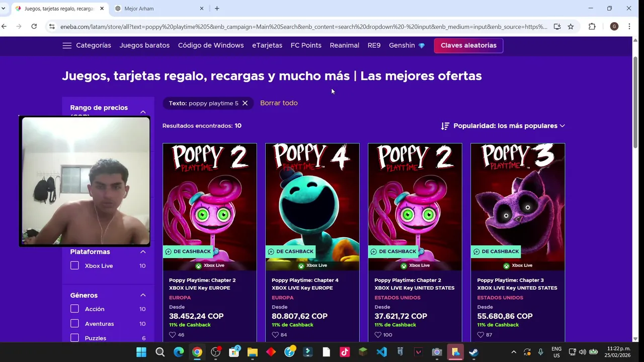Click the install app icon in address bar
Image resolution: width=644 pixels, height=362 pixels.
pyautogui.click(x=557, y=27)
